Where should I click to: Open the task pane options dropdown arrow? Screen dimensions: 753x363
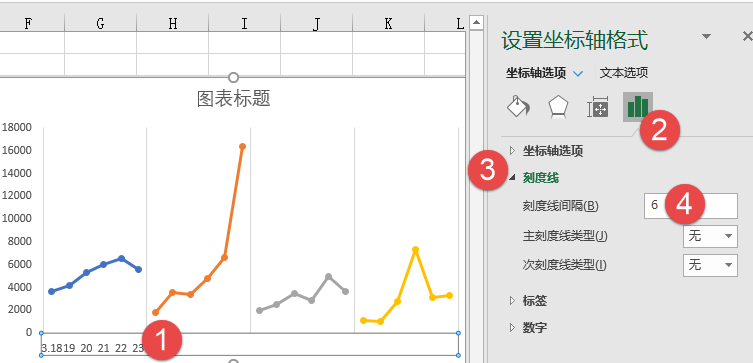706,36
